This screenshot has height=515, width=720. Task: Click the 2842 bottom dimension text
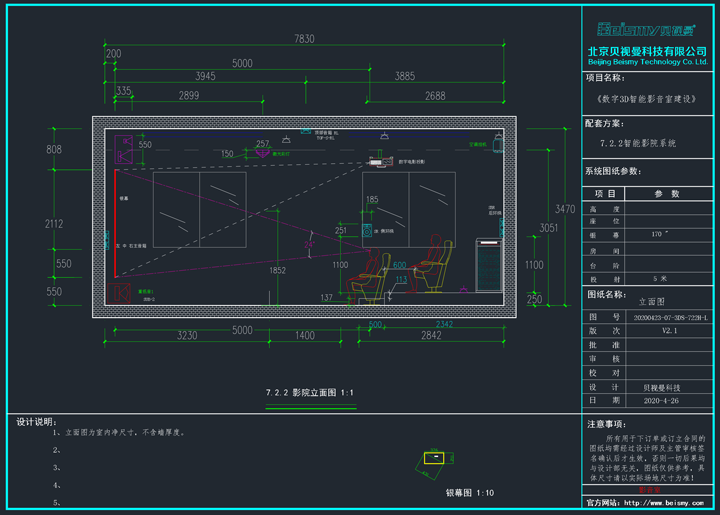(431, 335)
